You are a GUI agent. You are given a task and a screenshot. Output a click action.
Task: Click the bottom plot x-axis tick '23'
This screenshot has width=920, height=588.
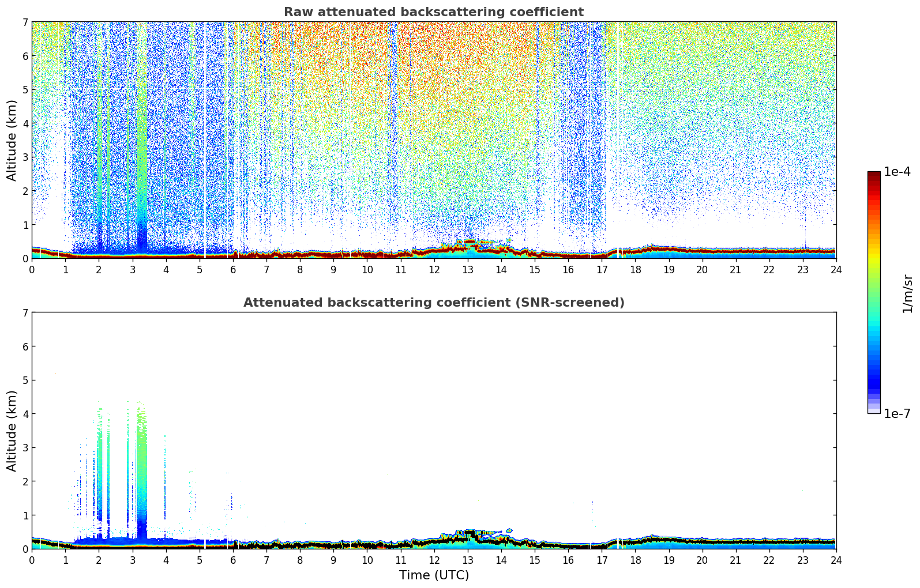click(803, 560)
